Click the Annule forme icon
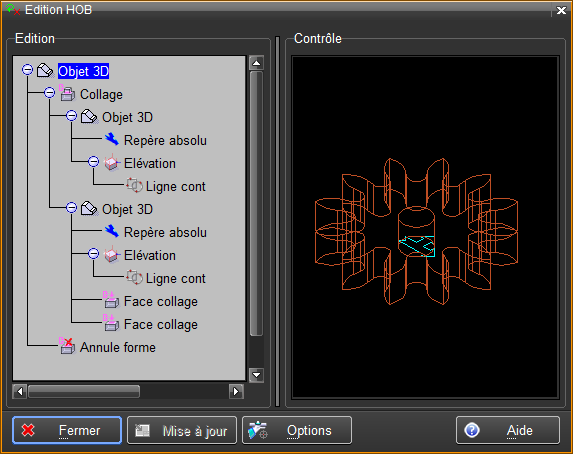The height and width of the screenshot is (454, 573). [x=67, y=347]
